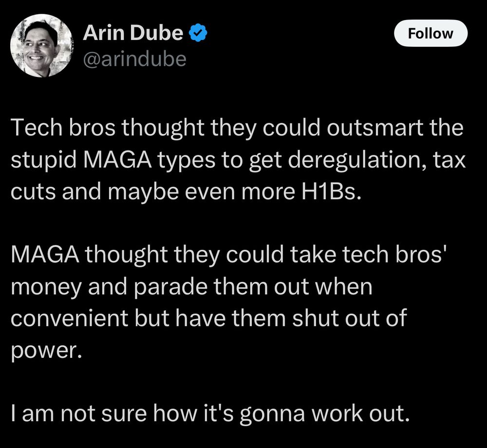Click the line 'convenient but have them shut out of'
The width and height of the screenshot is (487, 448).
(208, 317)
